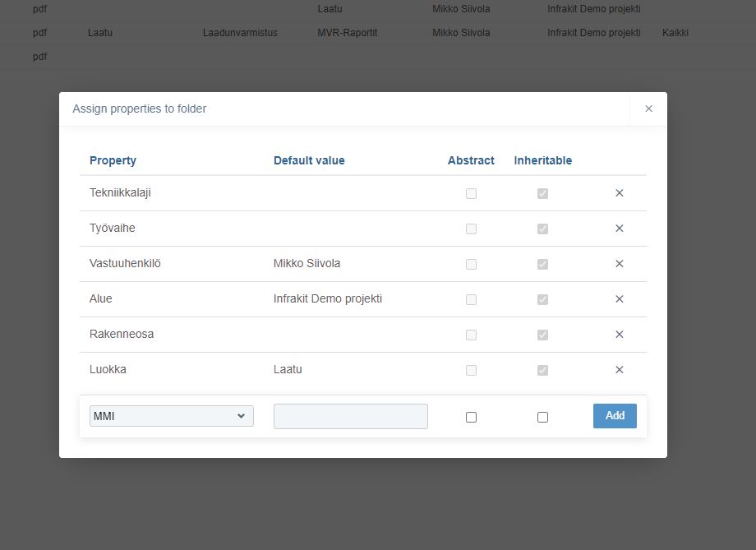Remove the Tekniikkalaji property row
Image resolution: width=756 pixels, height=550 pixels.
coord(620,193)
